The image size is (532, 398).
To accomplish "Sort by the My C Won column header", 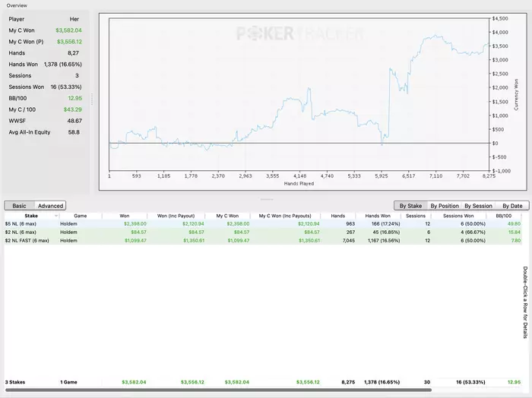I will point(227,216).
